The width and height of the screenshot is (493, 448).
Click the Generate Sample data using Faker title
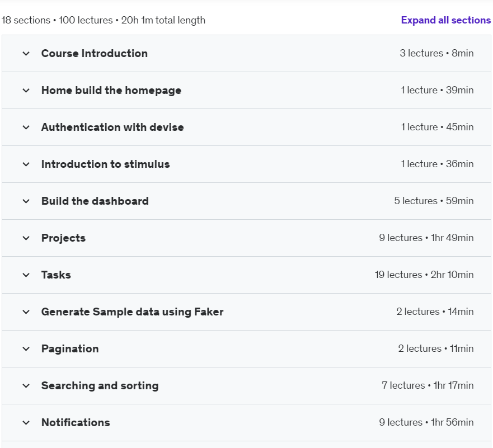point(133,312)
